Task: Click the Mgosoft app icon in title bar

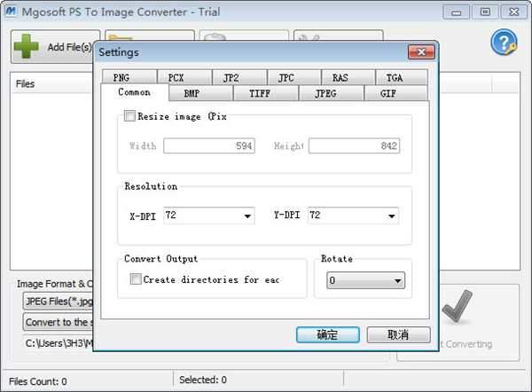Action: (x=11, y=12)
